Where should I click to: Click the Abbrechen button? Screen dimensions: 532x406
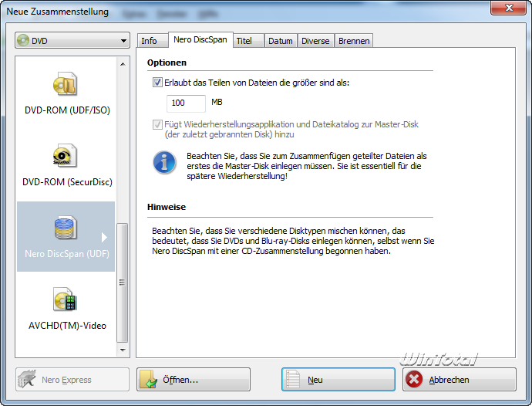(460, 379)
